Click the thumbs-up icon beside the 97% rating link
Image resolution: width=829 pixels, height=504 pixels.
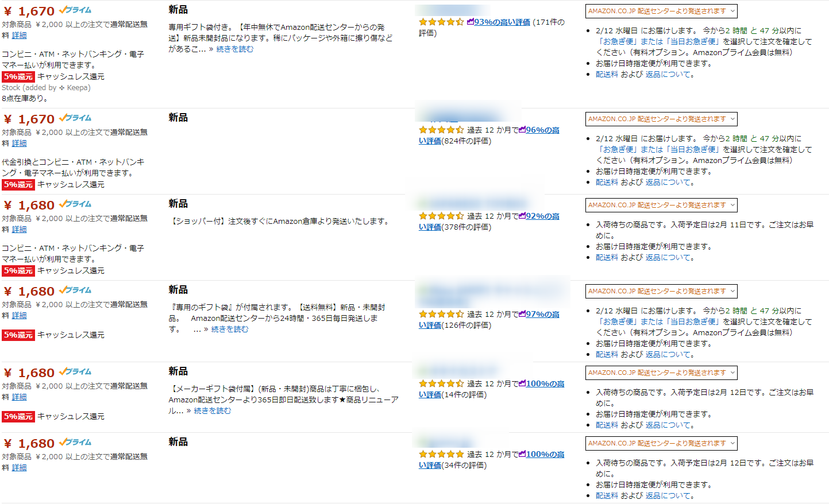[522, 315]
